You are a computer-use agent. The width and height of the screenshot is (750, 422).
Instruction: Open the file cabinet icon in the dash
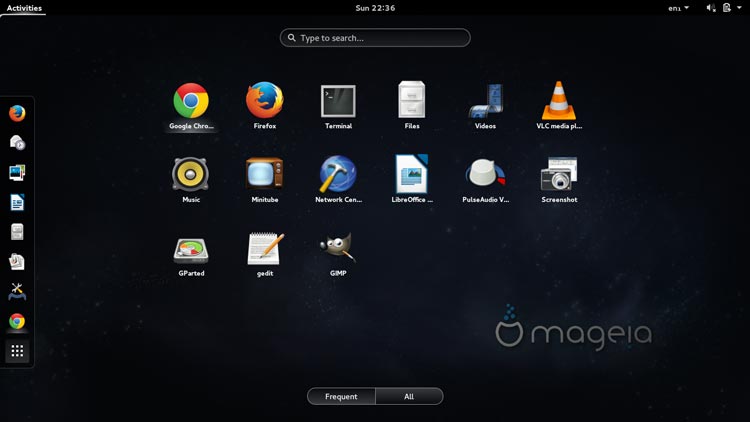click(x=17, y=232)
